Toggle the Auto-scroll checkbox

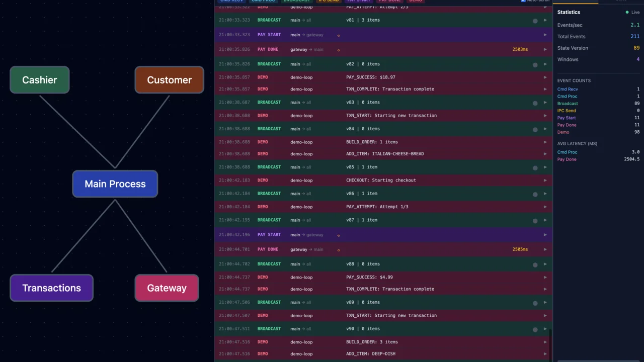[523, 1]
